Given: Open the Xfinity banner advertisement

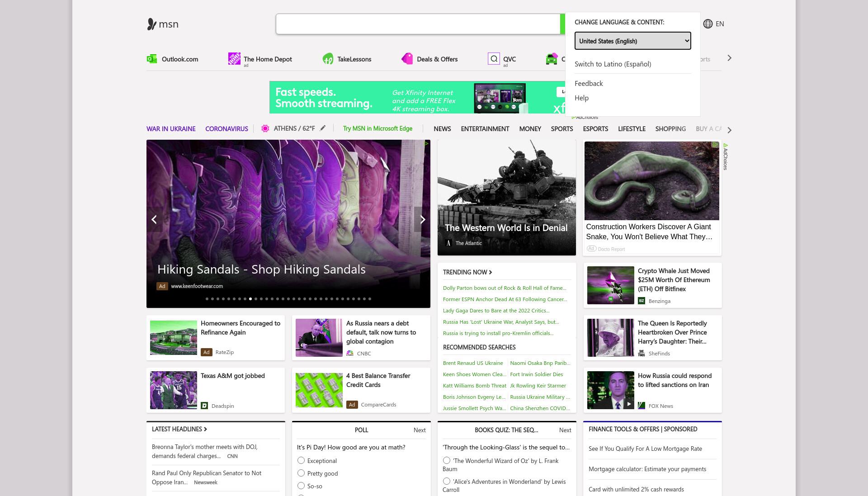Looking at the screenshot, I should [x=417, y=97].
